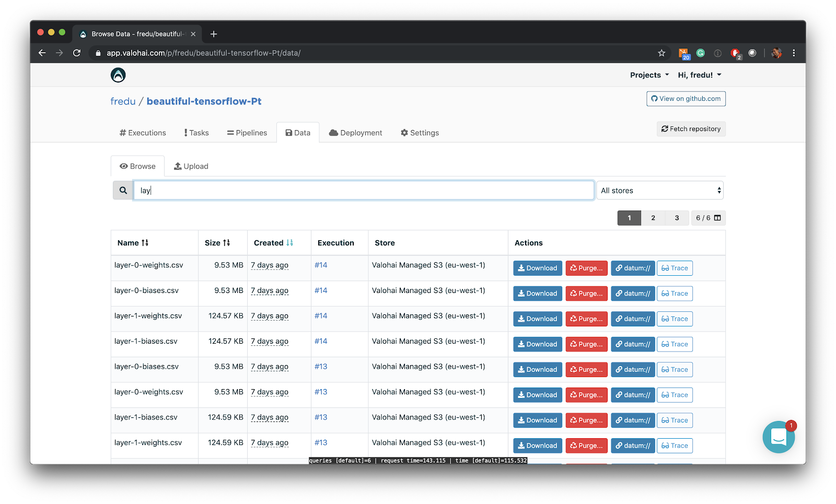Image resolution: width=836 pixels, height=504 pixels.
Task: Click View on github.com button
Action: (686, 99)
